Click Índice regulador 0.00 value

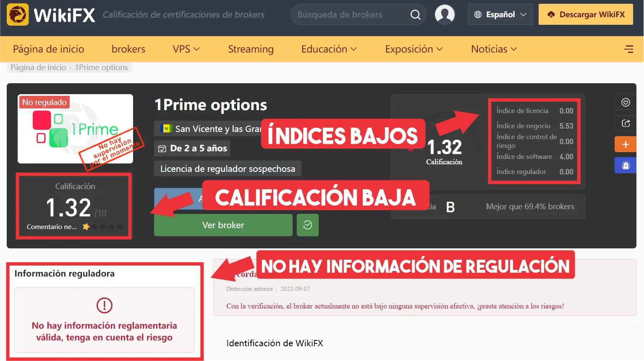coord(566,172)
